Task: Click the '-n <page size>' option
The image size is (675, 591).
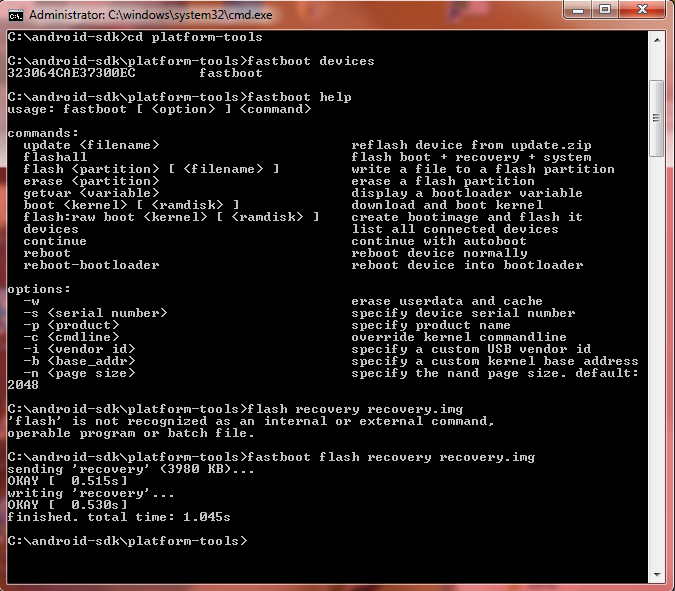Action: (x=79, y=373)
